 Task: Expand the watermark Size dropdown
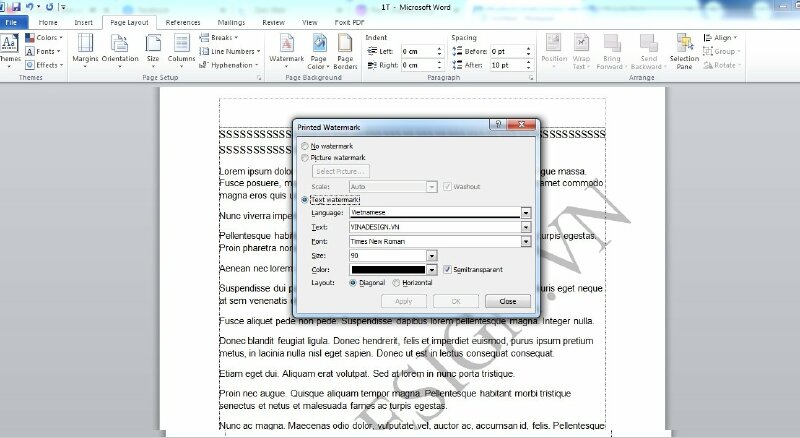pyautogui.click(x=432, y=255)
